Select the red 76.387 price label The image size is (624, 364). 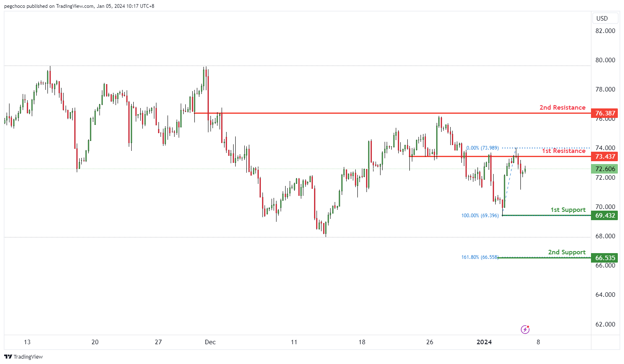(x=605, y=113)
